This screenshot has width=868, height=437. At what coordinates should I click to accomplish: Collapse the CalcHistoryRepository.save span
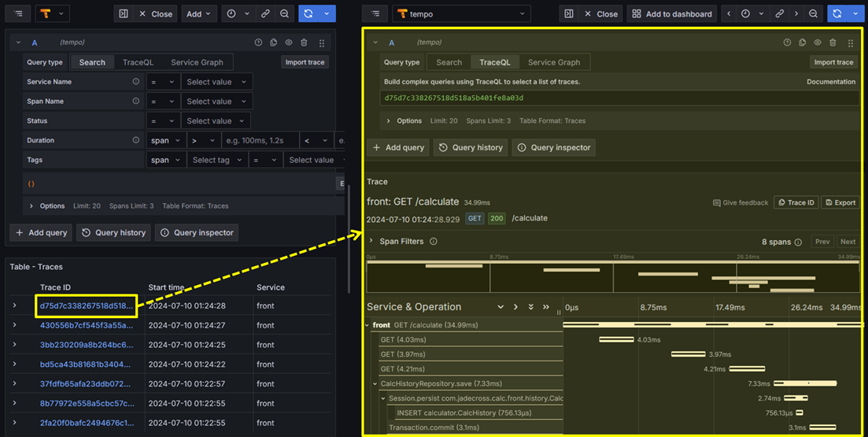[376, 383]
